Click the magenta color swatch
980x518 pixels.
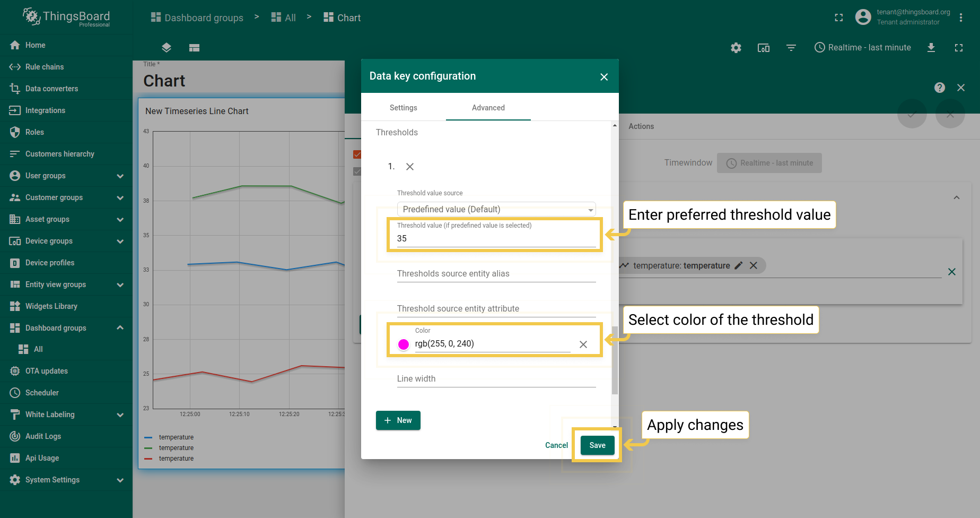[x=404, y=344]
